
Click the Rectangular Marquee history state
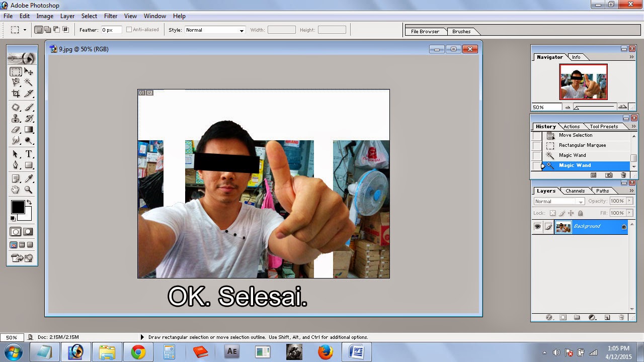[x=582, y=145]
